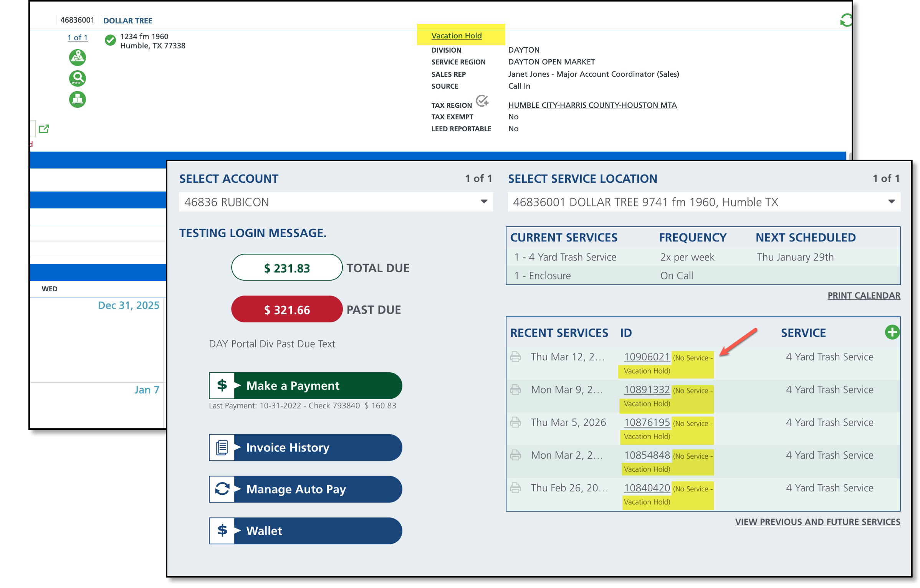
Task: Click the green refresh arrows icon
Action: [x=846, y=20]
